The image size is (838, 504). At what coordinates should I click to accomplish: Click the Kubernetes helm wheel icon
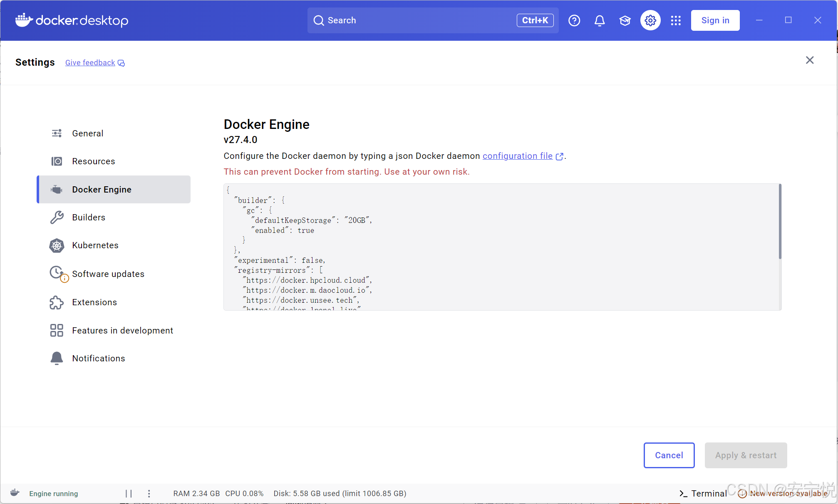[x=57, y=246]
